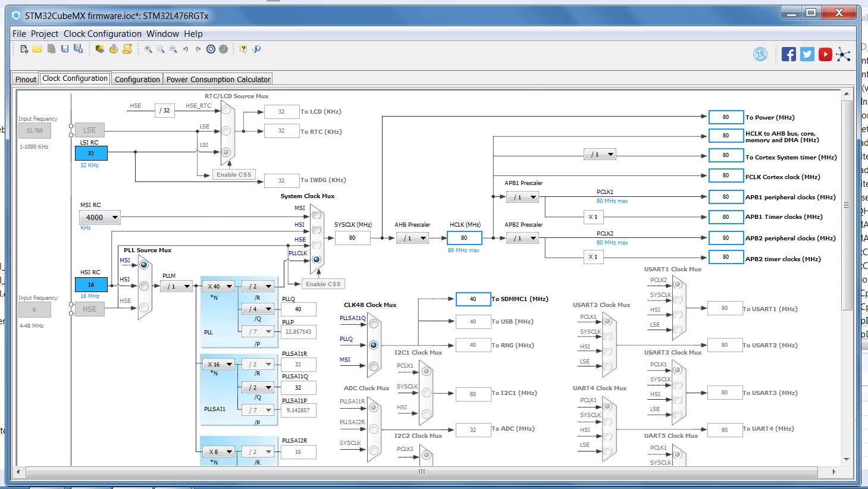Expand the MSI RC 4000 dropdown
Image resolution: width=868 pixels, height=489 pixels.
pos(99,218)
